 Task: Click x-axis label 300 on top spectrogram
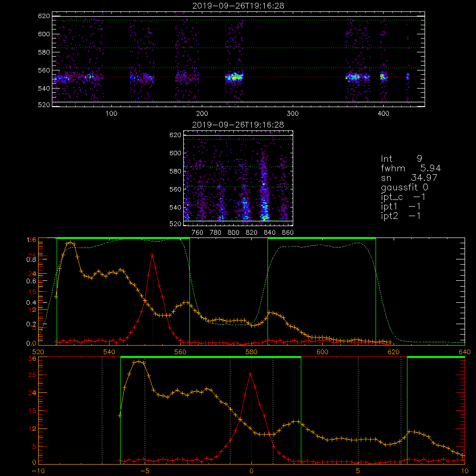pyautogui.click(x=293, y=114)
